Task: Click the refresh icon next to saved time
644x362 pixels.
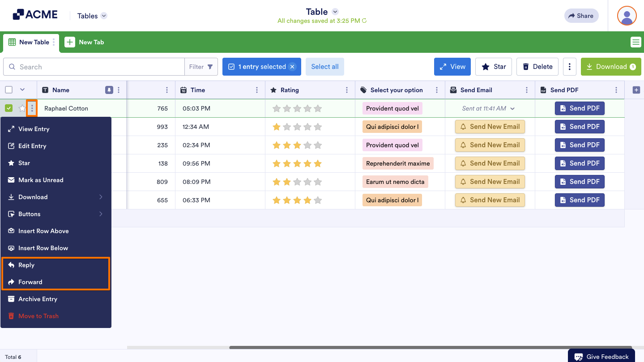Action: pos(364,21)
